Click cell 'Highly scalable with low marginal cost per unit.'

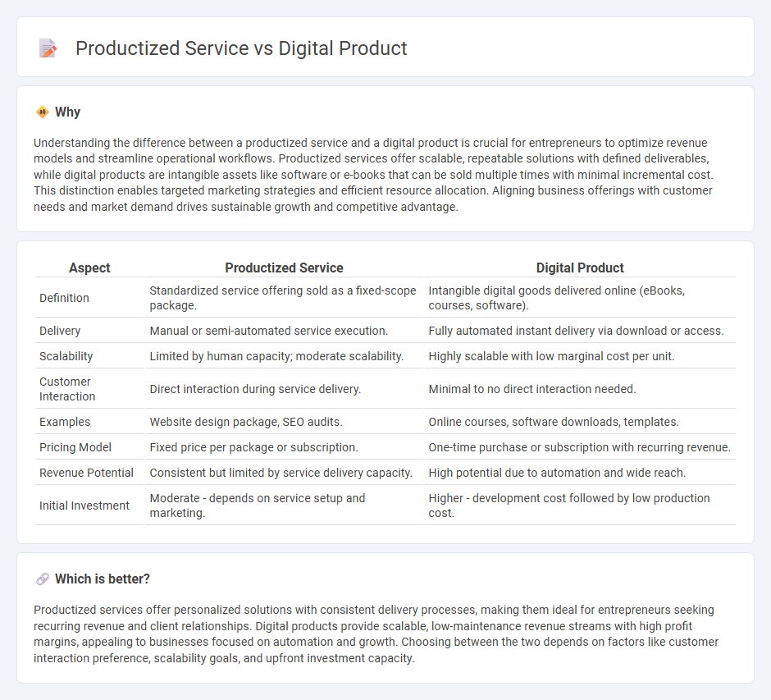580,356
